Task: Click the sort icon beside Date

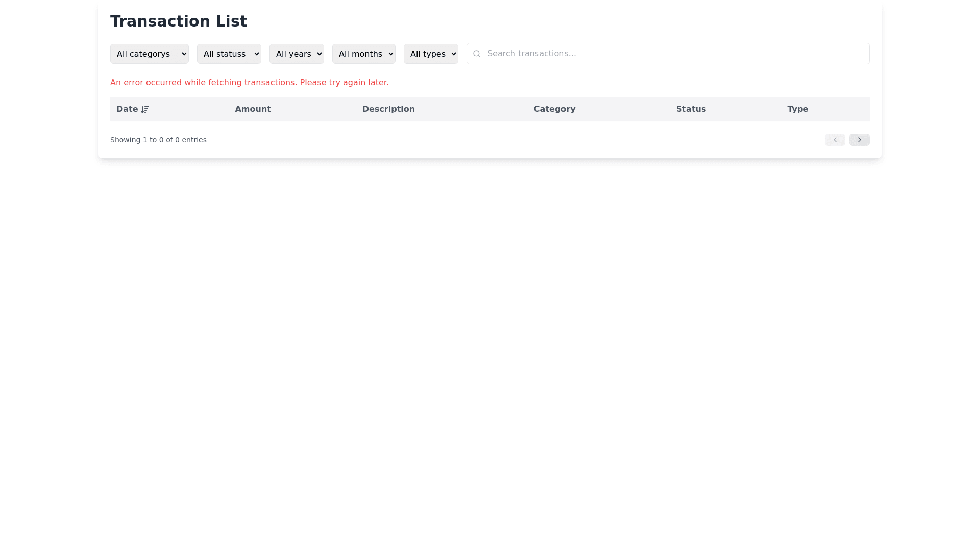Action: tap(145, 110)
